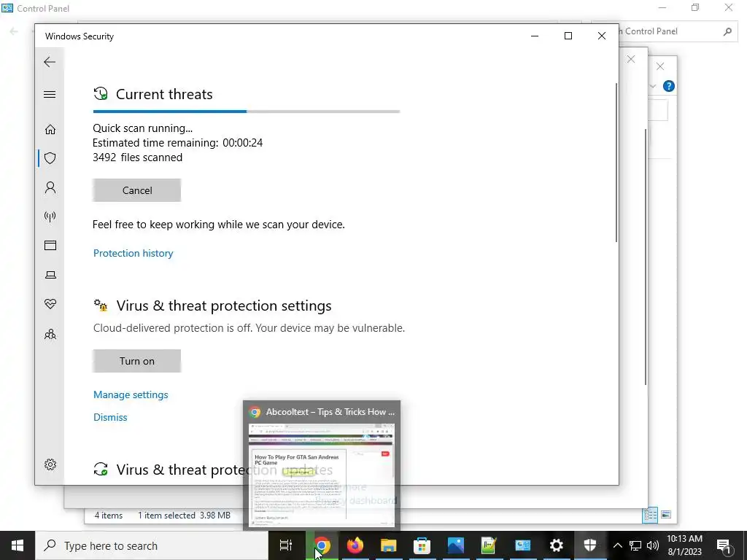This screenshot has width=747, height=560.
Task: Open the green notepad app on taskbar
Action: tap(489, 545)
